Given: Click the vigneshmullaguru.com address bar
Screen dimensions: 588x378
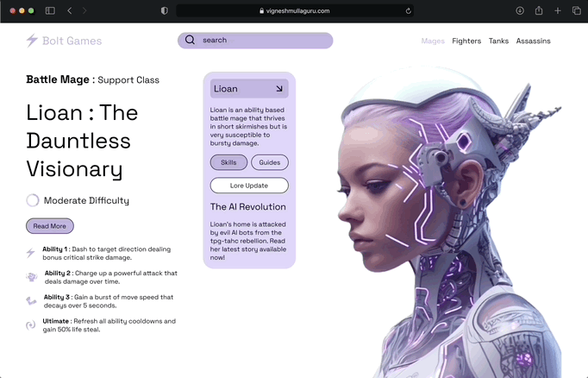Looking at the screenshot, I should [295, 11].
